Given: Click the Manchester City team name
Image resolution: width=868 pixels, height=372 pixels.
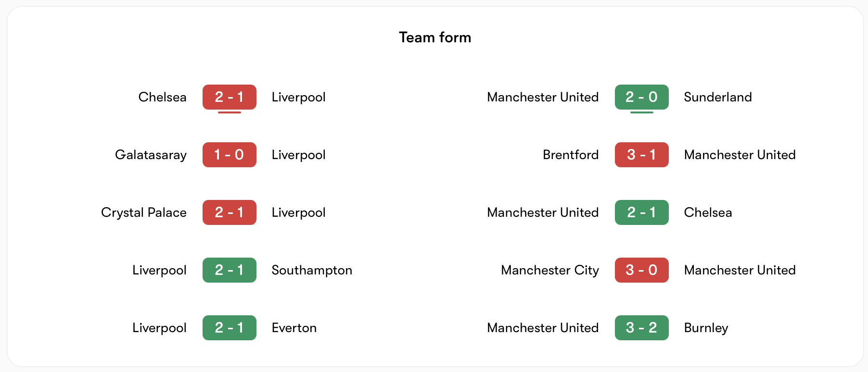Looking at the screenshot, I should coord(549,270).
